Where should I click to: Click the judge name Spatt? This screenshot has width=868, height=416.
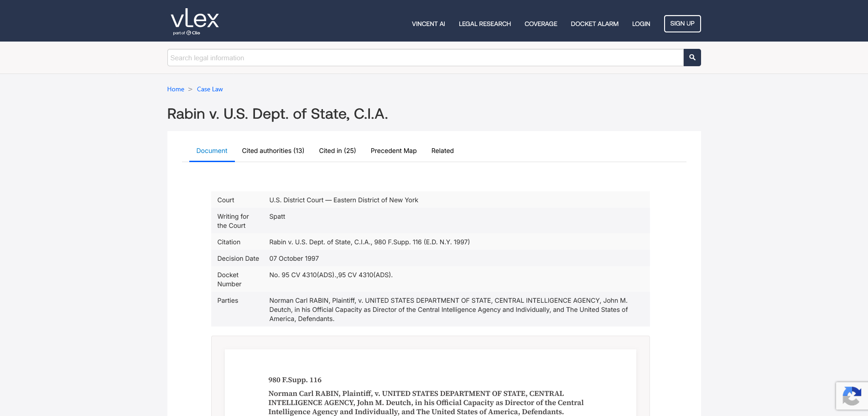(277, 216)
